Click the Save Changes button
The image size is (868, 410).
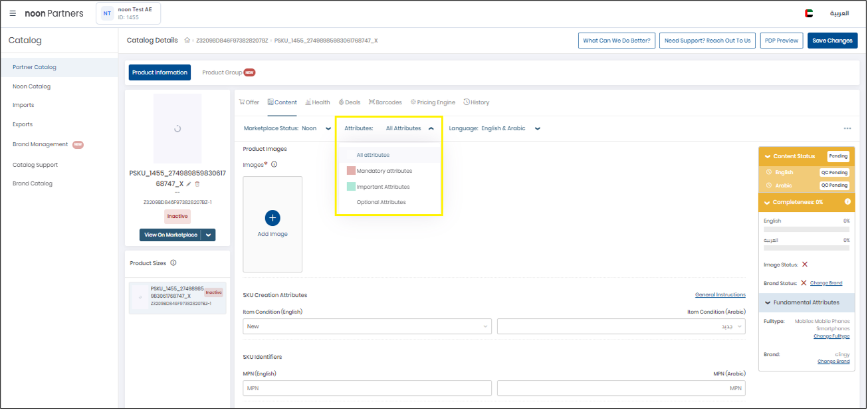tap(832, 41)
